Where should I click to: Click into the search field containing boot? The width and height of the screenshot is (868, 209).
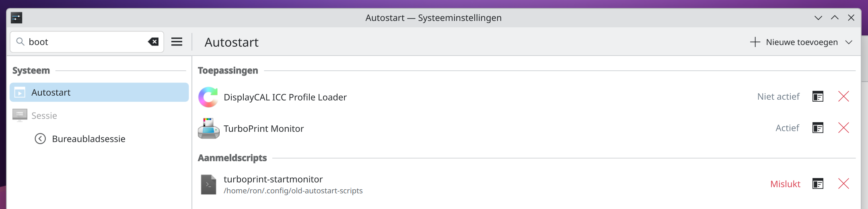[x=84, y=42]
